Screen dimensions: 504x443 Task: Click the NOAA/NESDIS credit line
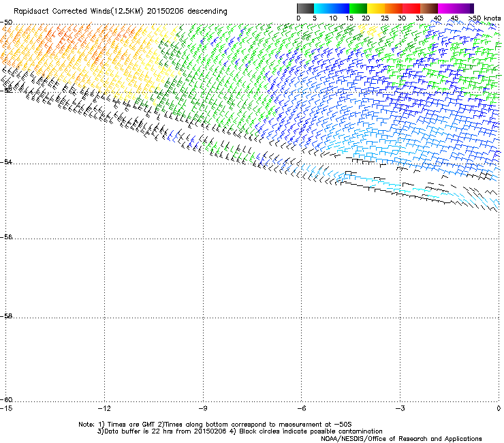click(401, 438)
